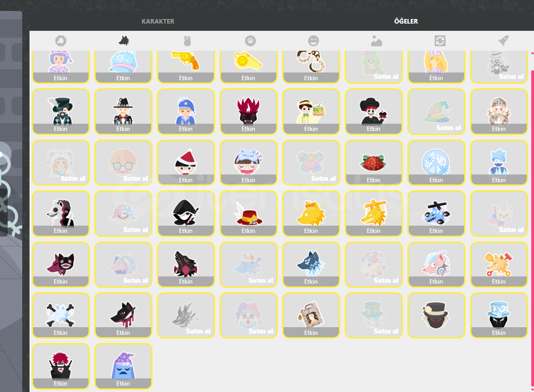The image size is (534, 392).
Task: Click the swap arrows category icon
Action: pyautogui.click(x=440, y=41)
